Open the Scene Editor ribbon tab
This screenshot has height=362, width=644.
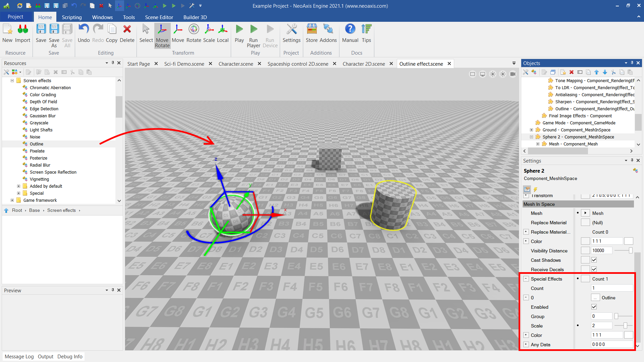[x=159, y=17]
